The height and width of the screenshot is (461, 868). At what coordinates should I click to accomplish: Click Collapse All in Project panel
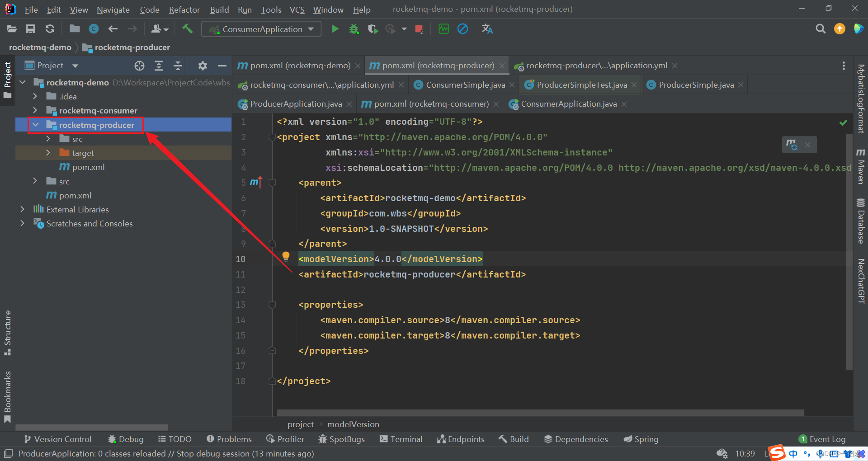pos(178,66)
